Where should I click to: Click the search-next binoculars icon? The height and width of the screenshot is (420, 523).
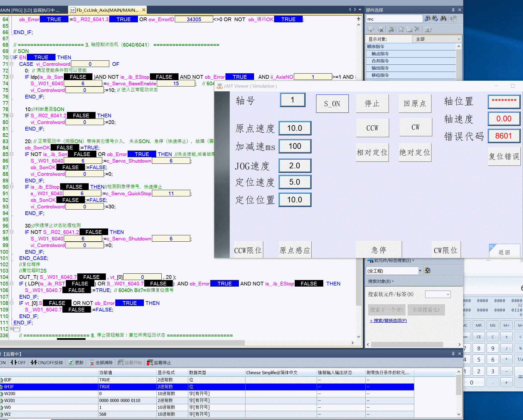pyautogui.click(x=435, y=19)
